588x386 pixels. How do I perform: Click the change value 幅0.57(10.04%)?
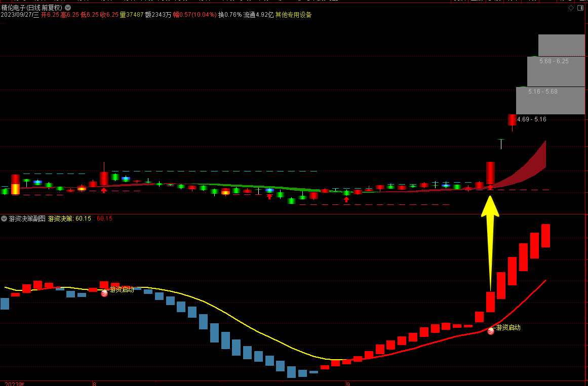194,15
